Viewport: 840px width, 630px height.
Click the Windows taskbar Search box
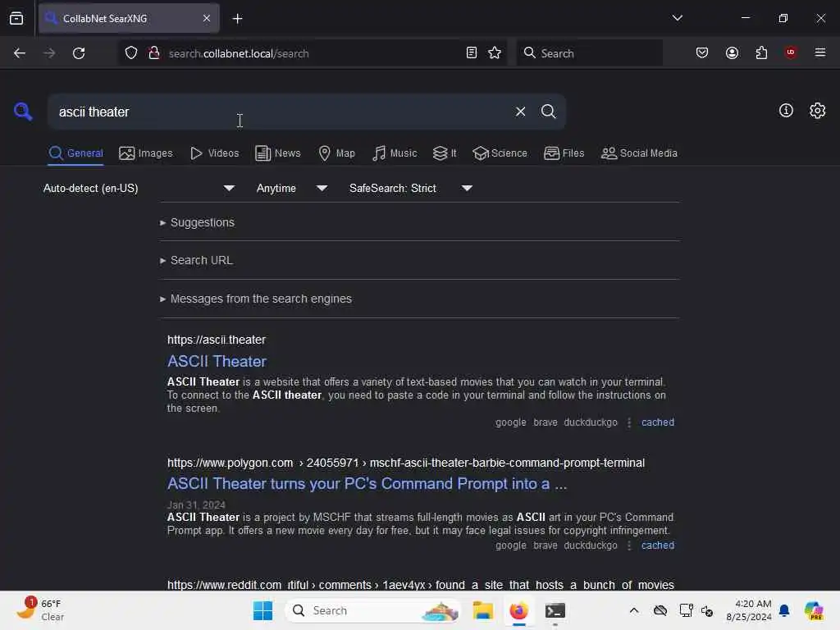click(373, 610)
